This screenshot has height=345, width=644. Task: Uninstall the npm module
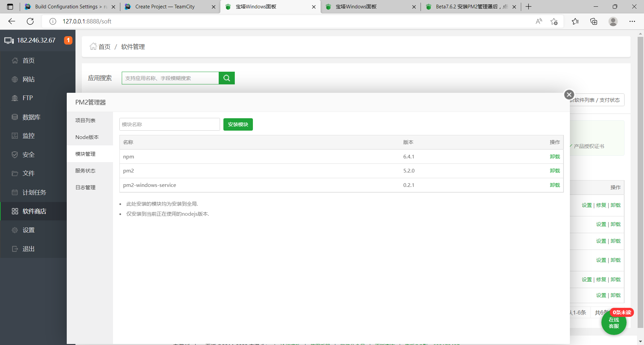[555, 156]
